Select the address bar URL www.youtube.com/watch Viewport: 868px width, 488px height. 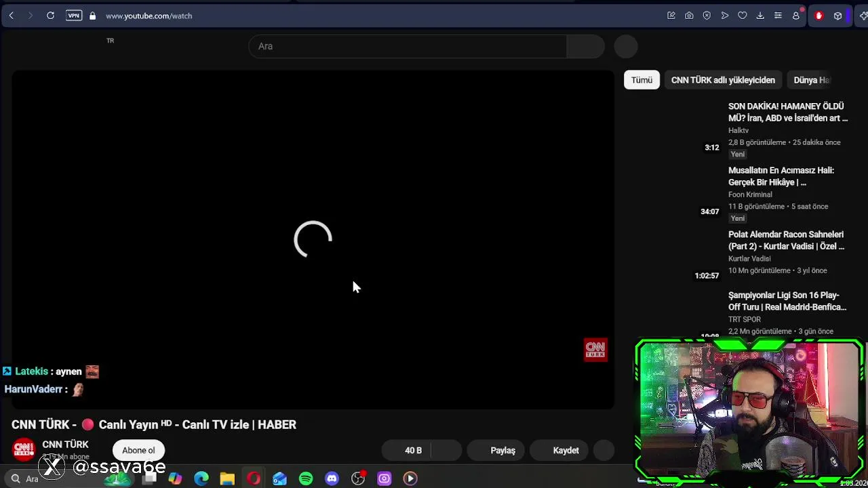(149, 16)
